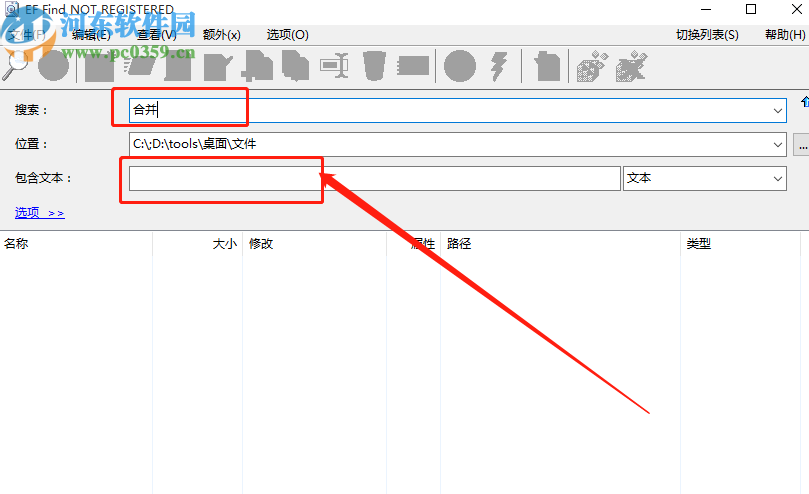
Task: Expand the 位置 path dropdown arrow
Action: click(x=778, y=145)
